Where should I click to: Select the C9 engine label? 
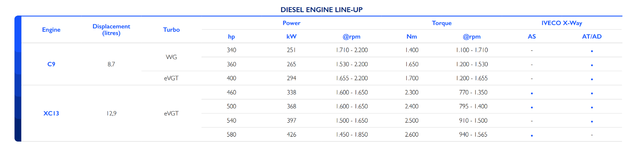pyautogui.click(x=51, y=64)
